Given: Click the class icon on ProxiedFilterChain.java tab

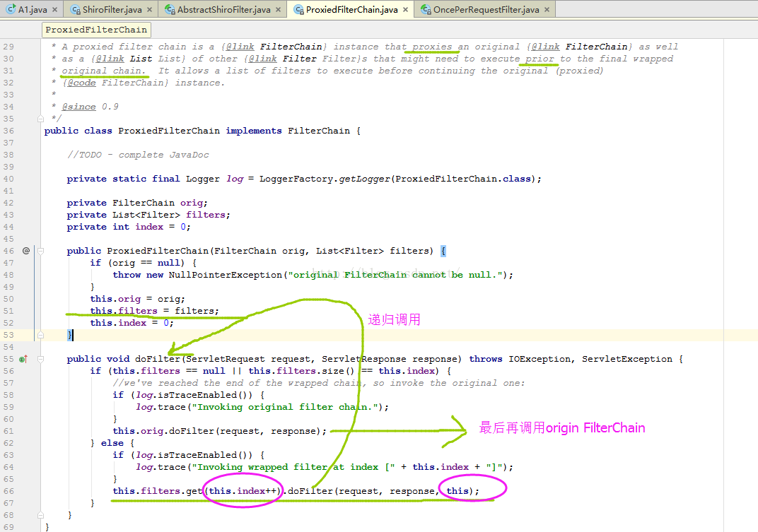Looking at the screenshot, I should 299,10.
